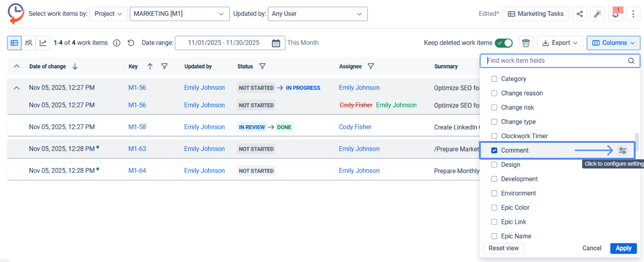This screenshot has height=262, width=644.
Task: Open the three-dot more options menu
Action: click(x=633, y=14)
